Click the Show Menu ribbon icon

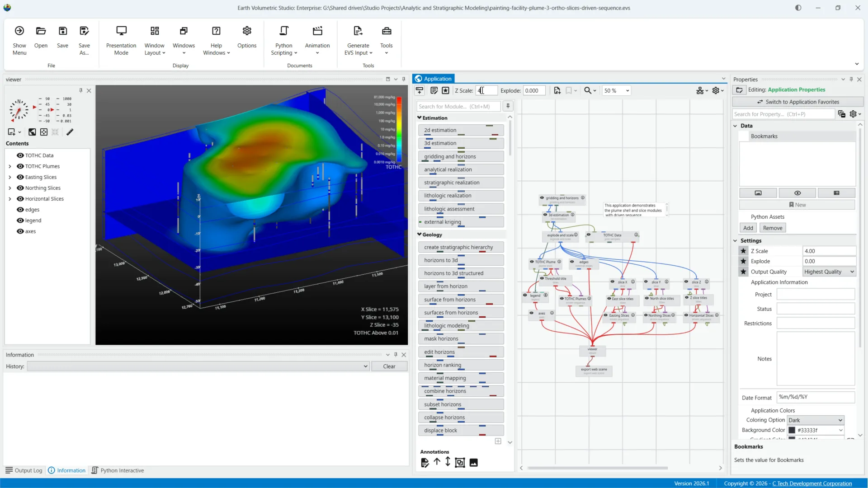pos(19,40)
